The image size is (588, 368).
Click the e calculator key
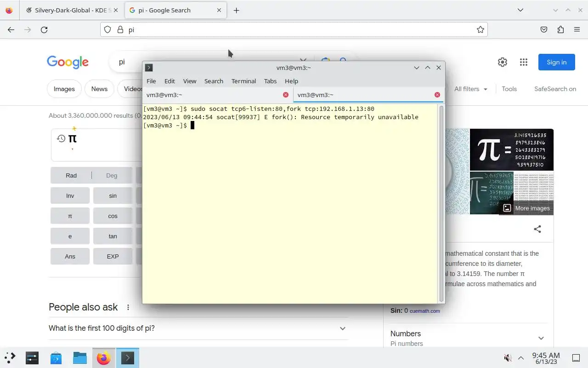[70, 236]
